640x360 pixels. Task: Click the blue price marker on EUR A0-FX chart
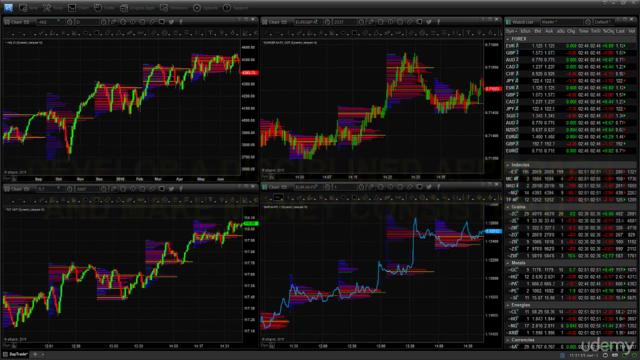(x=493, y=231)
